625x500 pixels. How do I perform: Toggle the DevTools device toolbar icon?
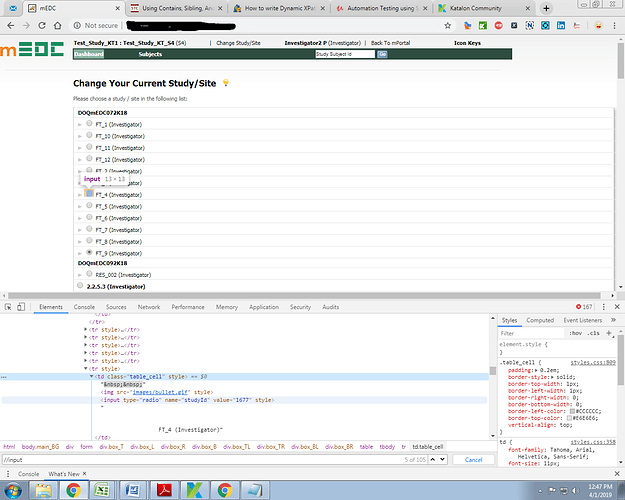tap(22, 307)
